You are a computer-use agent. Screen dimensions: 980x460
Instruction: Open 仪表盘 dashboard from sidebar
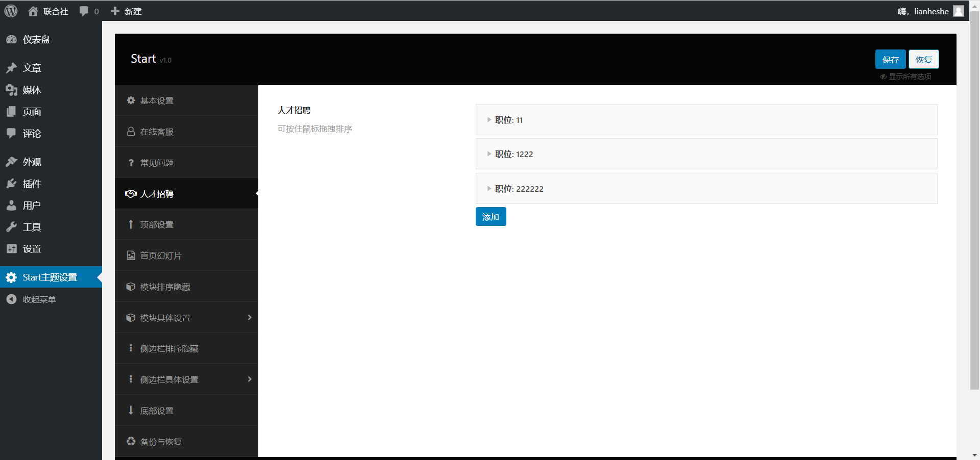pyautogui.click(x=36, y=40)
